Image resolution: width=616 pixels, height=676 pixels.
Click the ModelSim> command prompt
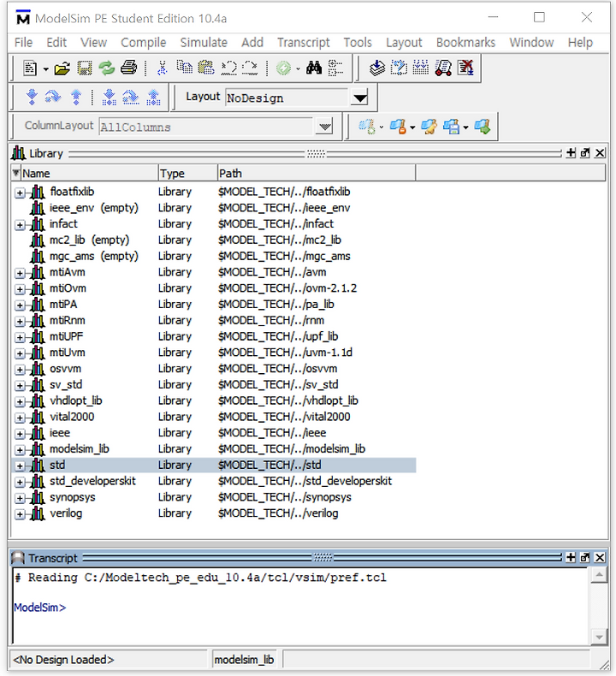click(x=40, y=608)
